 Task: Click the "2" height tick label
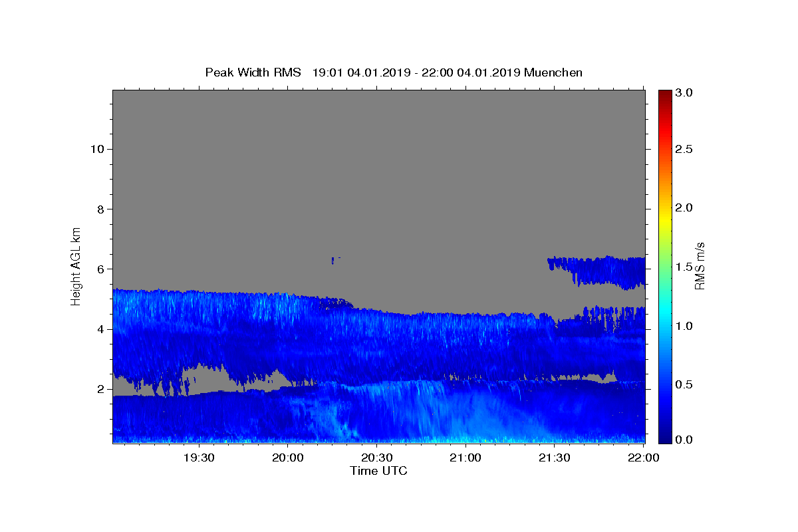100,388
